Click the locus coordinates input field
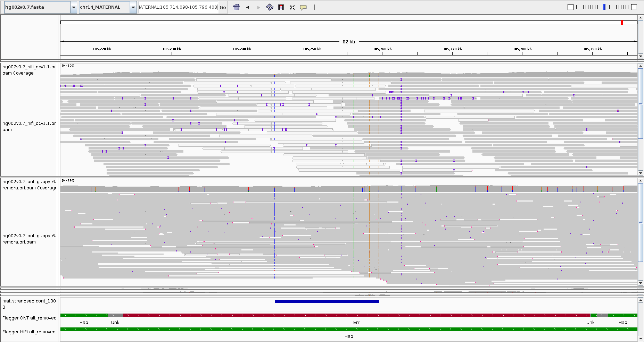 (x=177, y=7)
